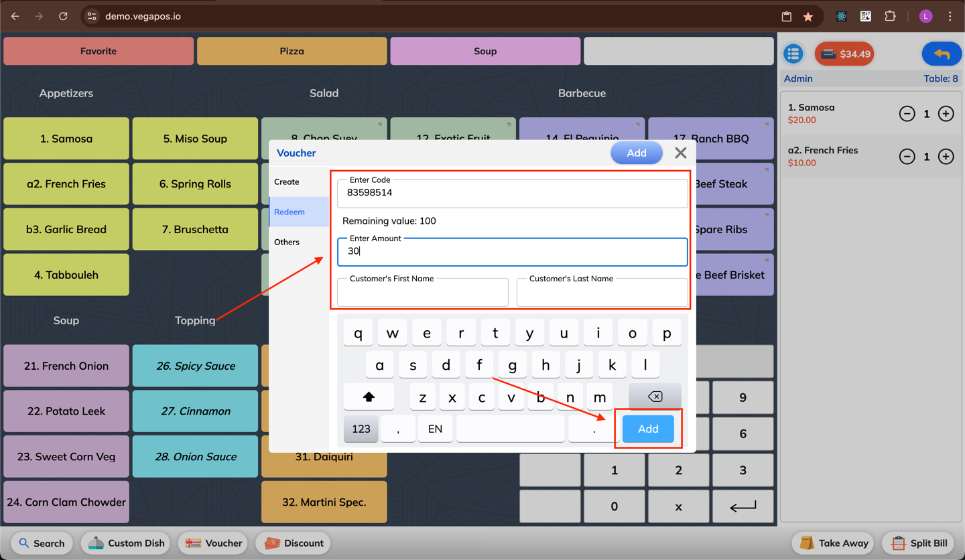Tap the keyboard backspace key icon
Screen dimensions: 965x560
[655, 397]
